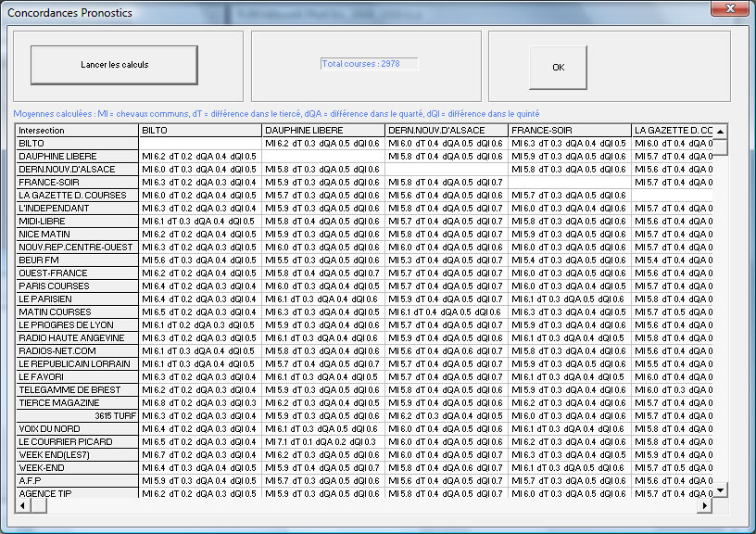Image resolution: width=756 pixels, height=534 pixels.
Task: Click LE FAVORI's cell under FRANCE-SOIR
Action: (570, 377)
